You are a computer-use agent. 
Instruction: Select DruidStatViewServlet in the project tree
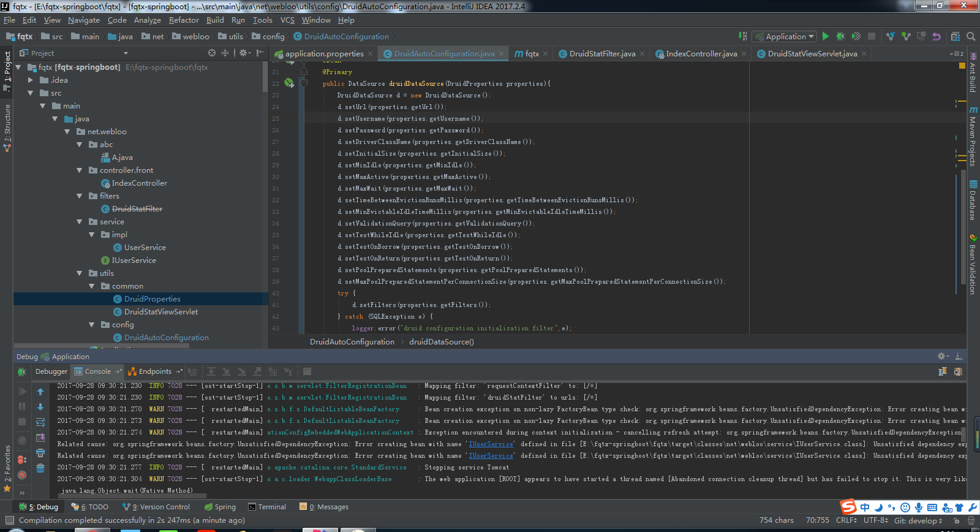tap(160, 312)
